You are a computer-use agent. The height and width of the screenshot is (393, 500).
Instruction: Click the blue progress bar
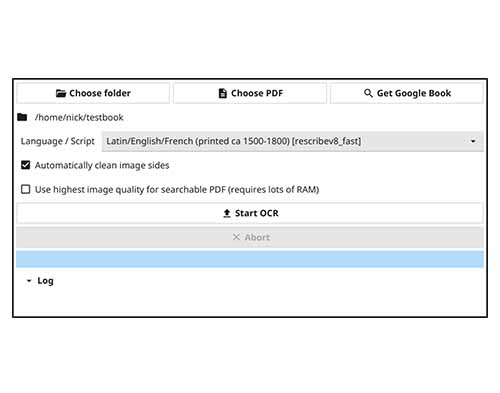tap(250, 259)
